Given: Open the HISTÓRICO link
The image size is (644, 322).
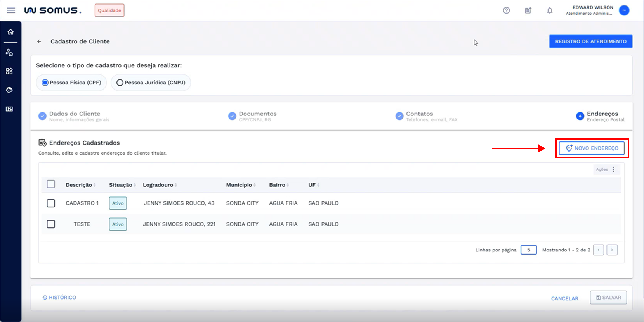Looking at the screenshot, I should 60,298.
